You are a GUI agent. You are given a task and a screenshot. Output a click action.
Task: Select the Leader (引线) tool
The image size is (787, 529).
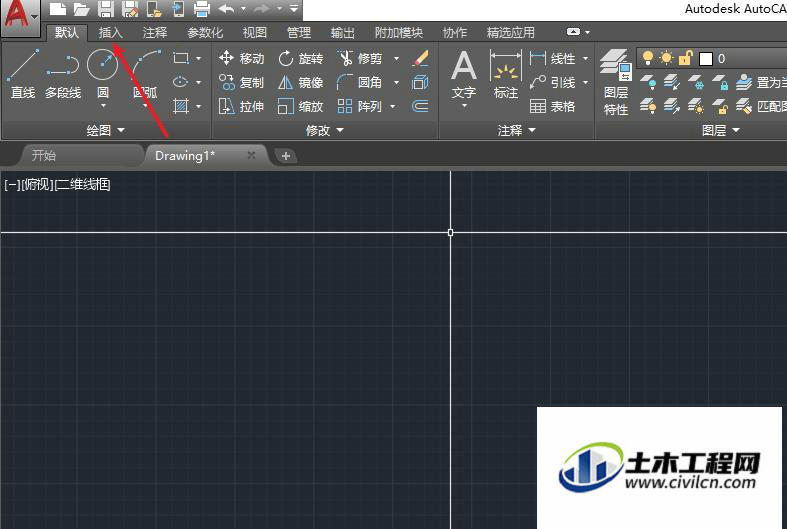(552, 82)
